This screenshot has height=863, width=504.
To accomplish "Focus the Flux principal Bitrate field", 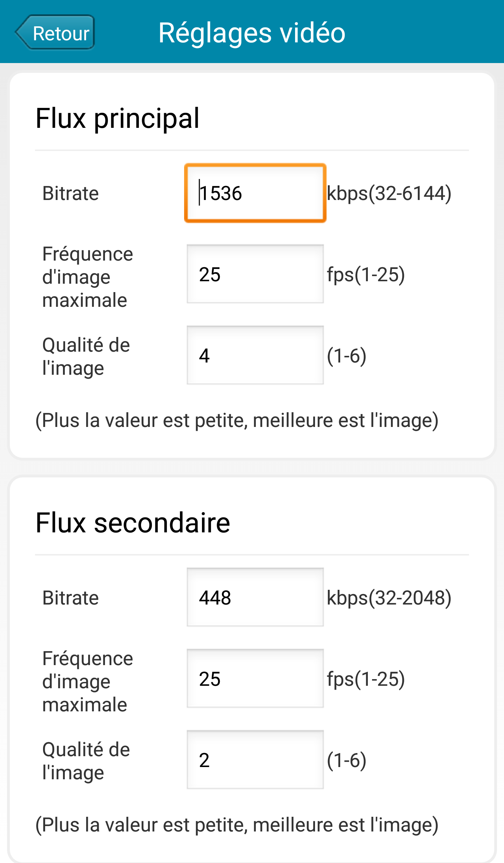I will coord(255,193).
